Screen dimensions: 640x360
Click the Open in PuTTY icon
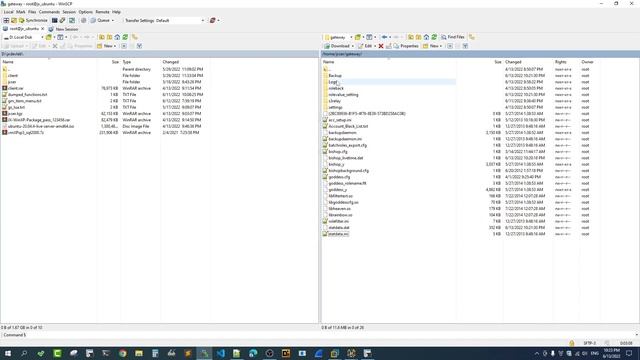(62, 20)
